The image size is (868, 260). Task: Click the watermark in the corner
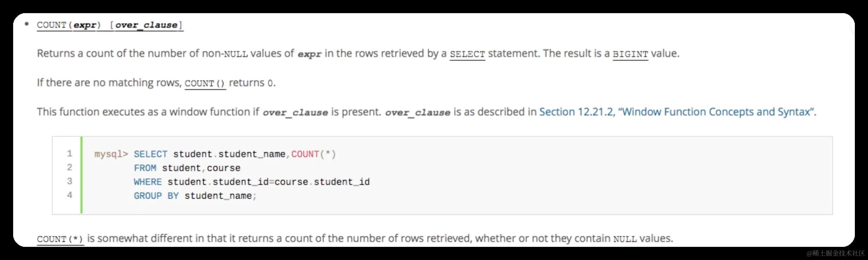835,253
